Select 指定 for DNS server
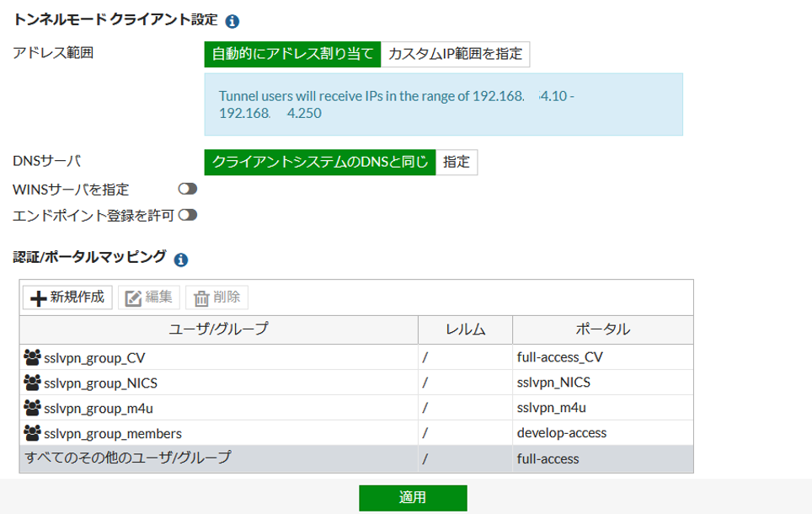The height and width of the screenshot is (514, 812). (x=457, y=162)
